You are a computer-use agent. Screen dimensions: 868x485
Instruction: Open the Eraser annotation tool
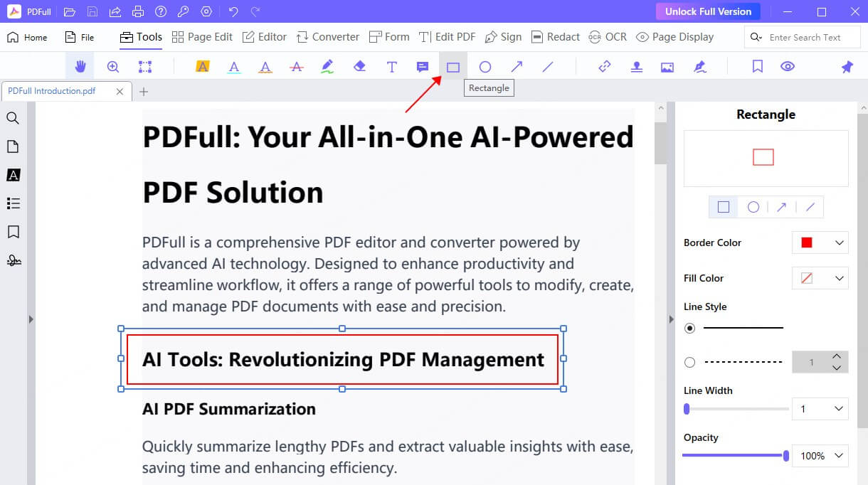(x=359, y=66)
